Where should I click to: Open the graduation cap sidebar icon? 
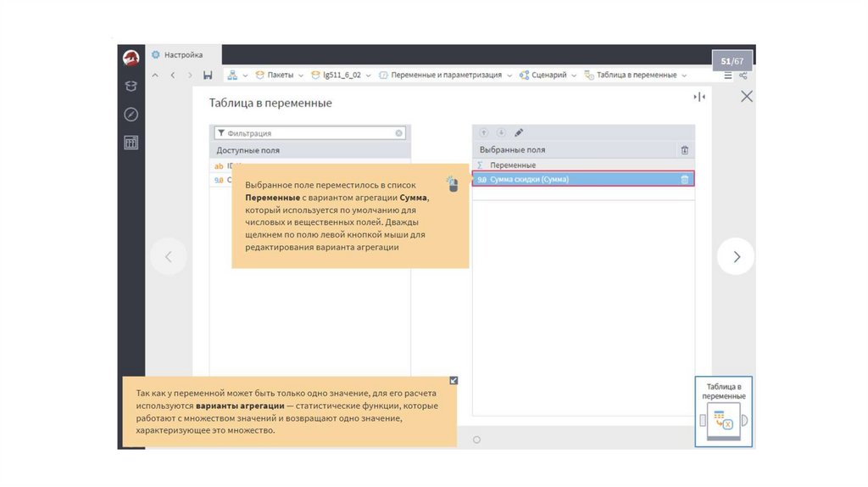point(131,86)
